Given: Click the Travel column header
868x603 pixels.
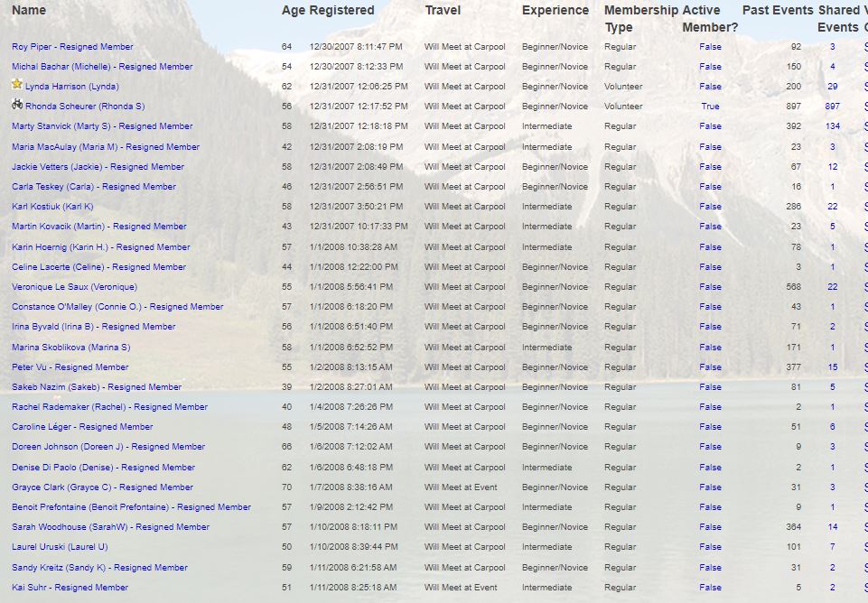Looking at the screenshot, I should pyautogui.click(x=443, y=10).
